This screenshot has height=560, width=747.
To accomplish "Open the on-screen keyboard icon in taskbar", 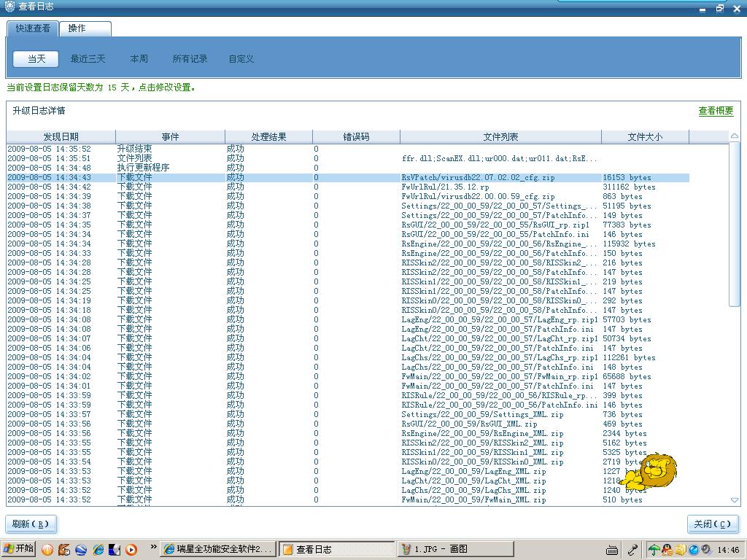I will pos(613,550).
